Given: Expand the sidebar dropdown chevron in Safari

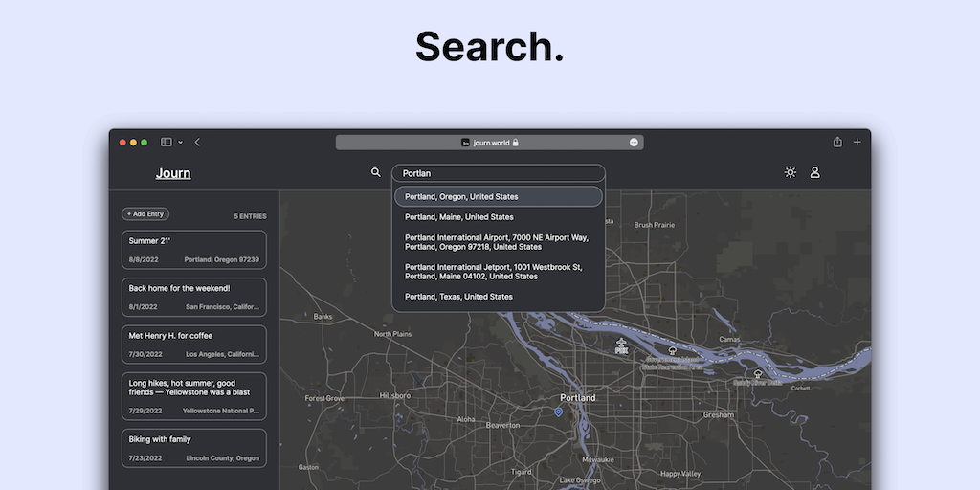Looking at the screenshot, I should pyautogui.click(x=180, y=143).
